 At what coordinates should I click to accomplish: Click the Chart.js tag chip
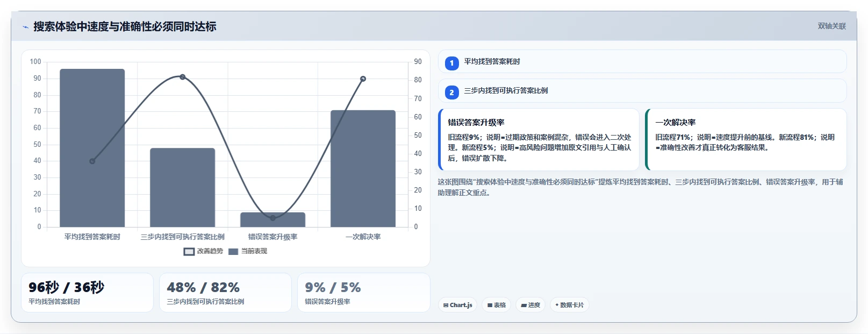457,305
